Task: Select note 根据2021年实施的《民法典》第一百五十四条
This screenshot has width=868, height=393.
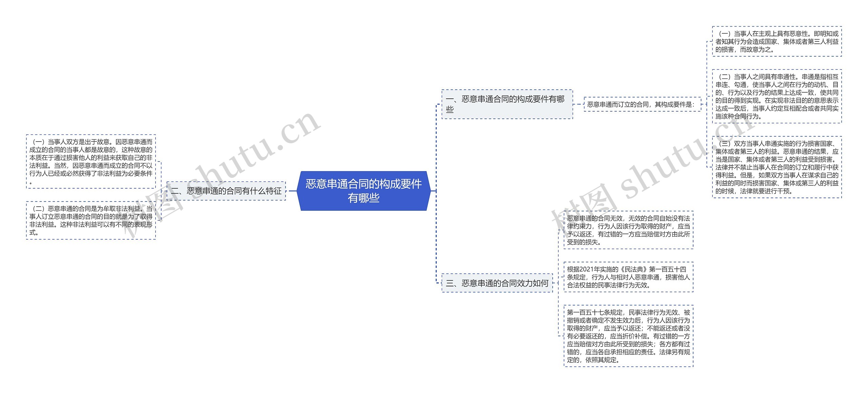Action: 628,277
